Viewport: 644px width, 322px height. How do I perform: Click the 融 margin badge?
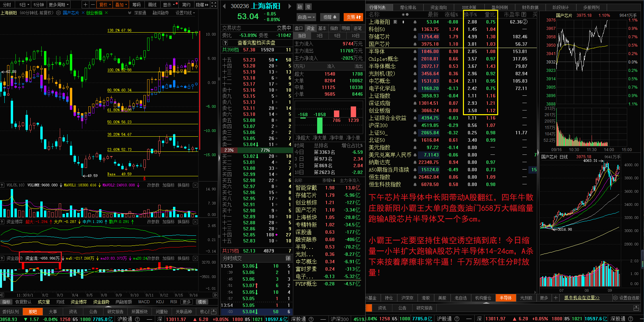point(300,7)
